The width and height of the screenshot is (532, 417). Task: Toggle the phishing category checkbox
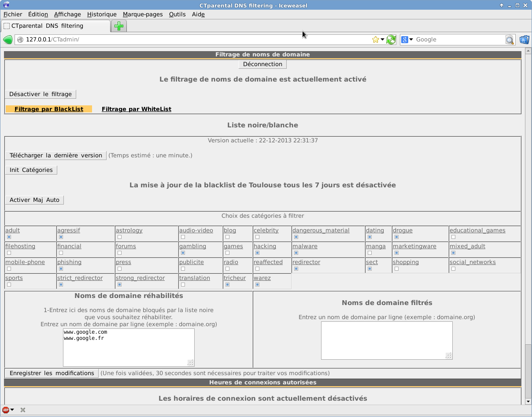[61, 269]
